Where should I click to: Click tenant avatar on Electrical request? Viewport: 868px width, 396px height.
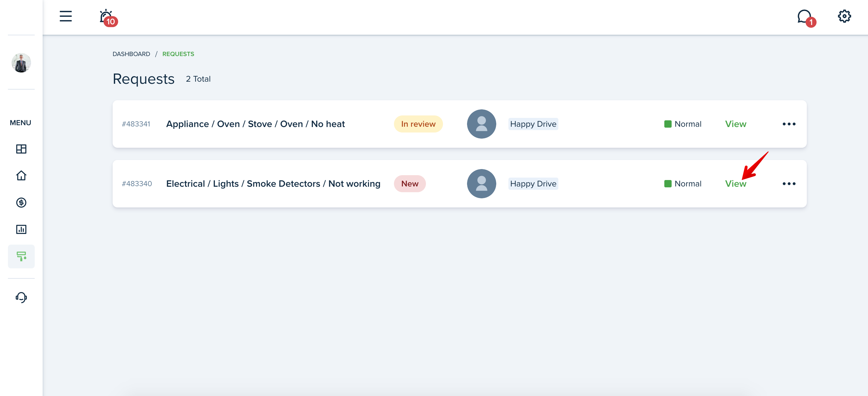pyautogui.click(x=482, y=184)
